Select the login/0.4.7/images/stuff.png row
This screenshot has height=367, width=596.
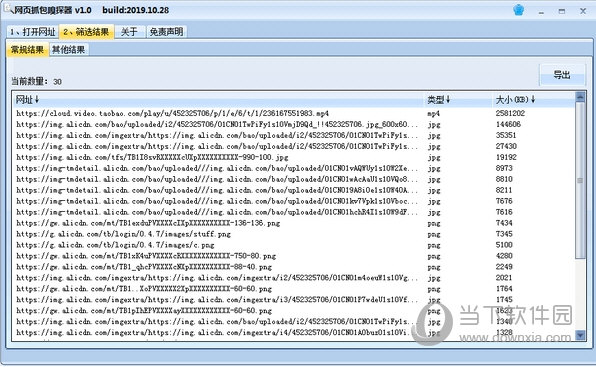point(294,234)
